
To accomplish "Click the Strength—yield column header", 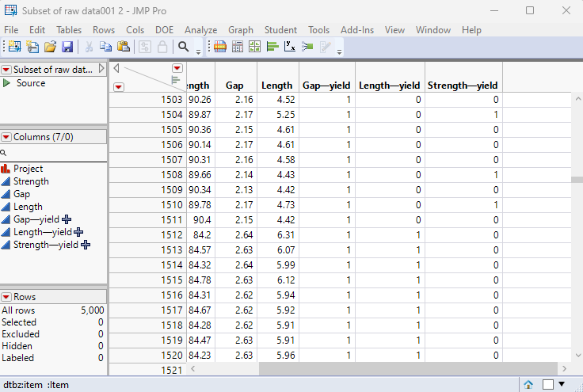I will (x=463, y=86).
